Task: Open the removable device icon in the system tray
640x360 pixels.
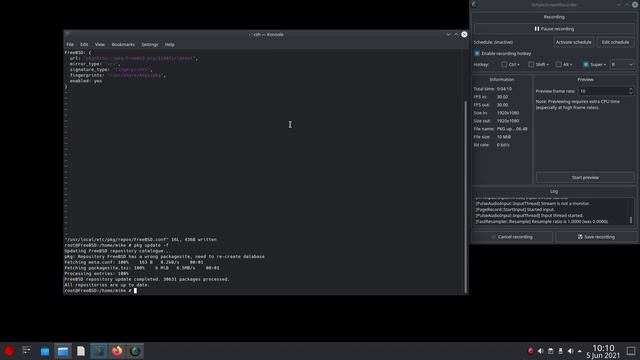Action: [x=560, y=351]
